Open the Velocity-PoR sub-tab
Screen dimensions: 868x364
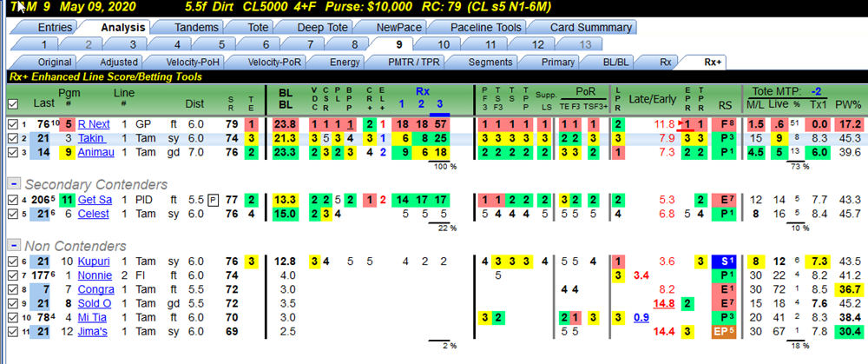[x=274, y=62]
